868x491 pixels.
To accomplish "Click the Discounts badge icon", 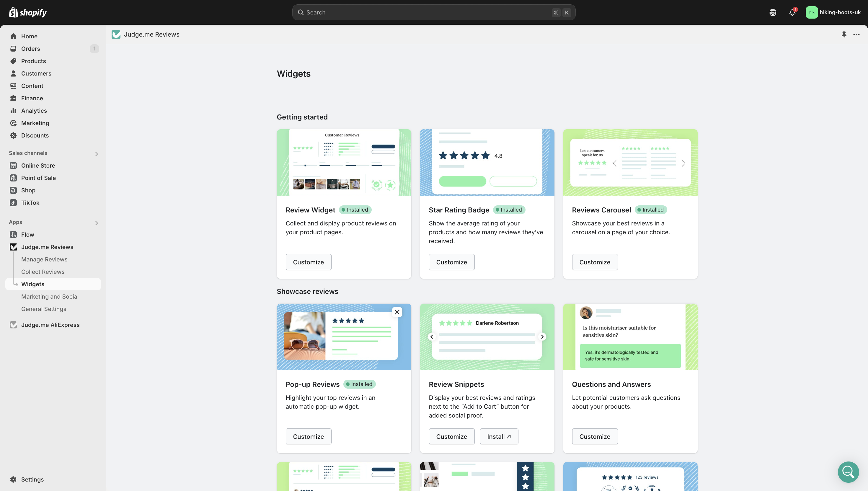I will [13, 135].
